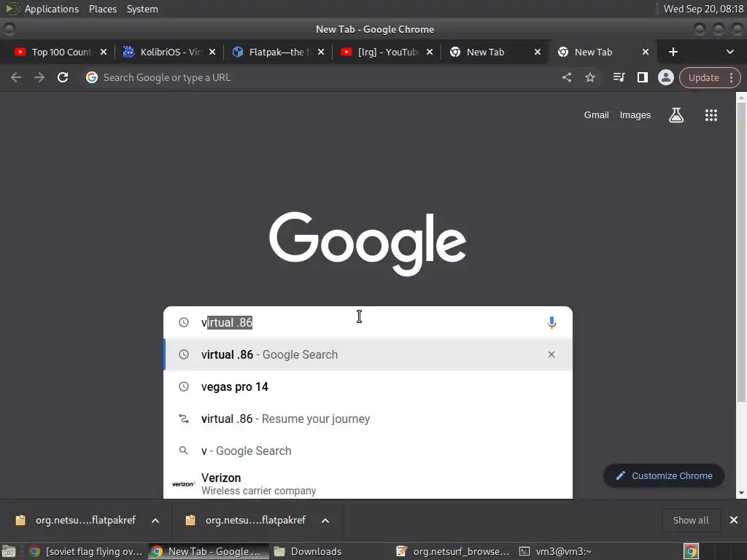Open the Applications menu
The image size is (747, 560).
point(52,9)
